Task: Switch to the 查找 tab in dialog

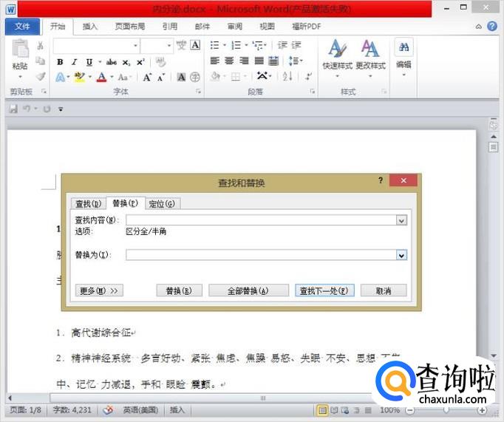Action: pyautogui.click(x=87, y=204)
